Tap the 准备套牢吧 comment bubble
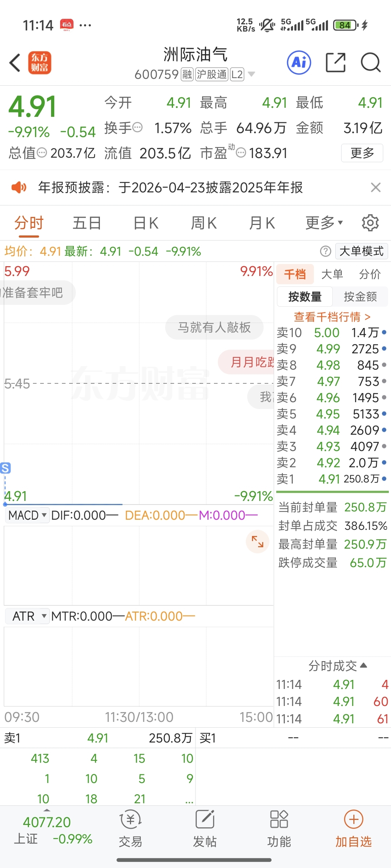The height and width of the screenshot is (868, 391). 37,293
